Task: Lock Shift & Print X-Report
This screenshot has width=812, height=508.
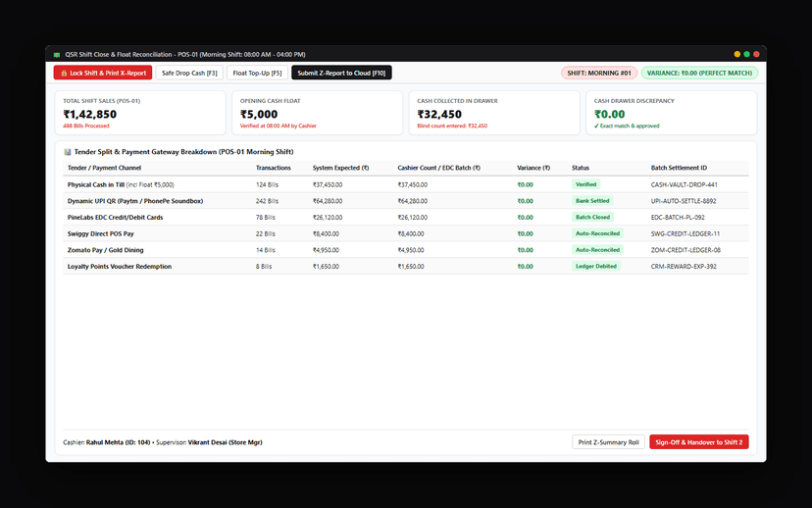Action: (103, 73)
